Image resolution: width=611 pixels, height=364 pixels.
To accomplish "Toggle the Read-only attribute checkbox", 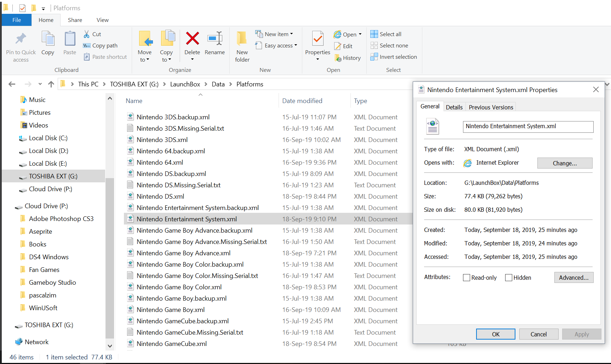I will [467, 278].
